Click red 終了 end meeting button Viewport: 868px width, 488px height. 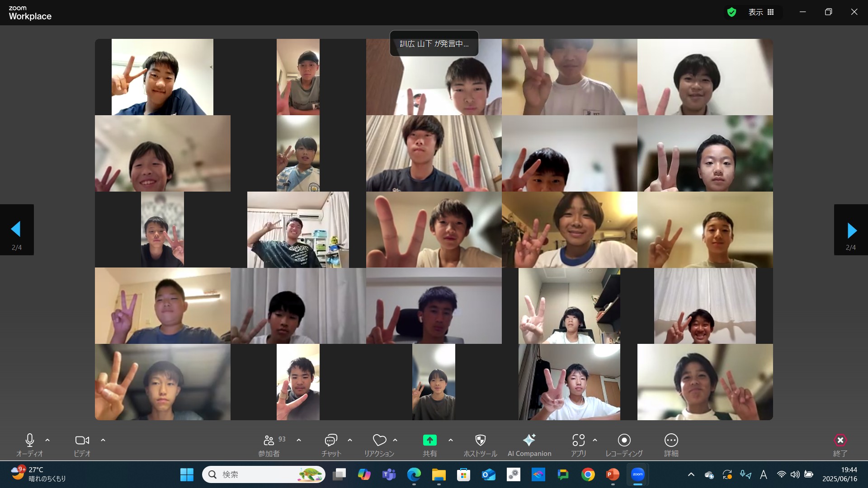pyautogui.click(x=840, y=445)
